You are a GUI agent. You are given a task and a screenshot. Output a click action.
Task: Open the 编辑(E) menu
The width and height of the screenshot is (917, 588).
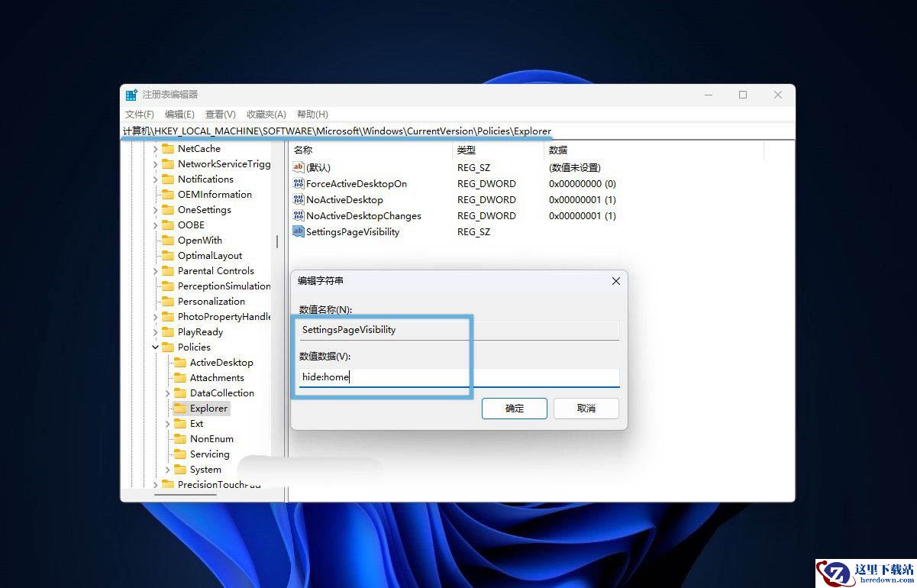coord(179,115)
